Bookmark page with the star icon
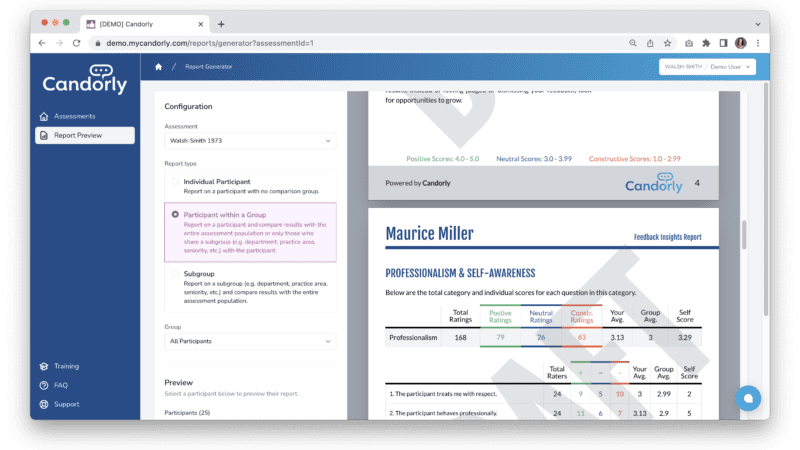This screenshot has width=800, height=450. pyautogui.click(x=667, y=43)
